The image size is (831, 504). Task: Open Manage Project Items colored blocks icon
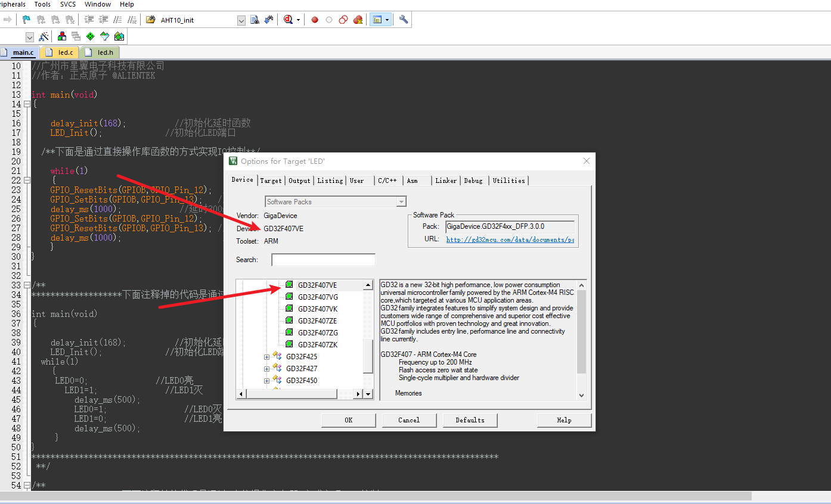point(62,36)
